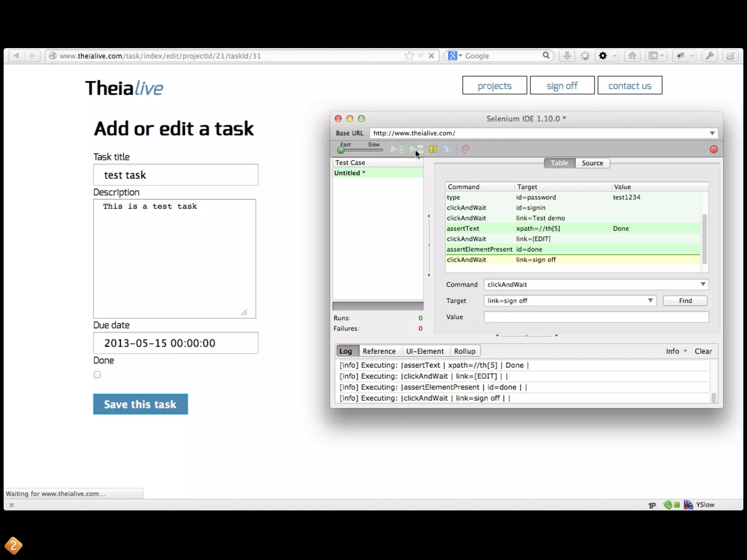Click the Selenium record button
747x560 pixels.
pos(713,149)
